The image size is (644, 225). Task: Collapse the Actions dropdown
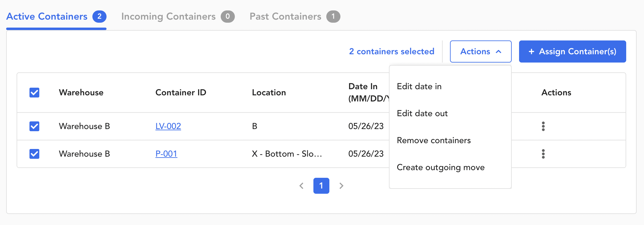480,51
